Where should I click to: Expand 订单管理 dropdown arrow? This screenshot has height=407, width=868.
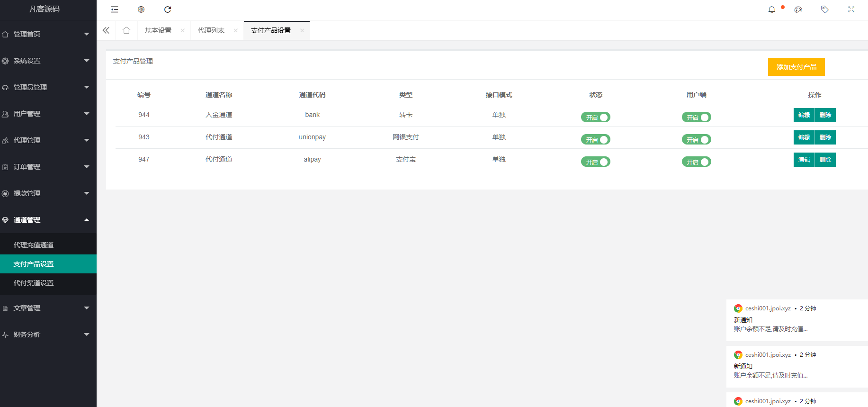click(x=87, y=167)
